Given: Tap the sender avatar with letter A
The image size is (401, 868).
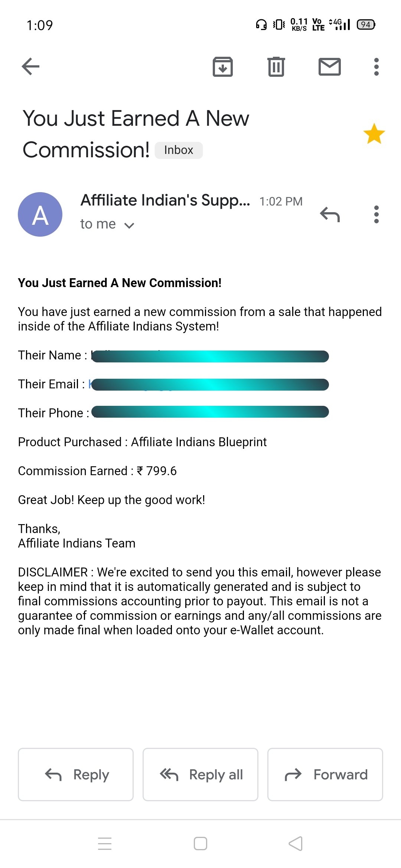Looking at the screenshot, I should (40, 214).
